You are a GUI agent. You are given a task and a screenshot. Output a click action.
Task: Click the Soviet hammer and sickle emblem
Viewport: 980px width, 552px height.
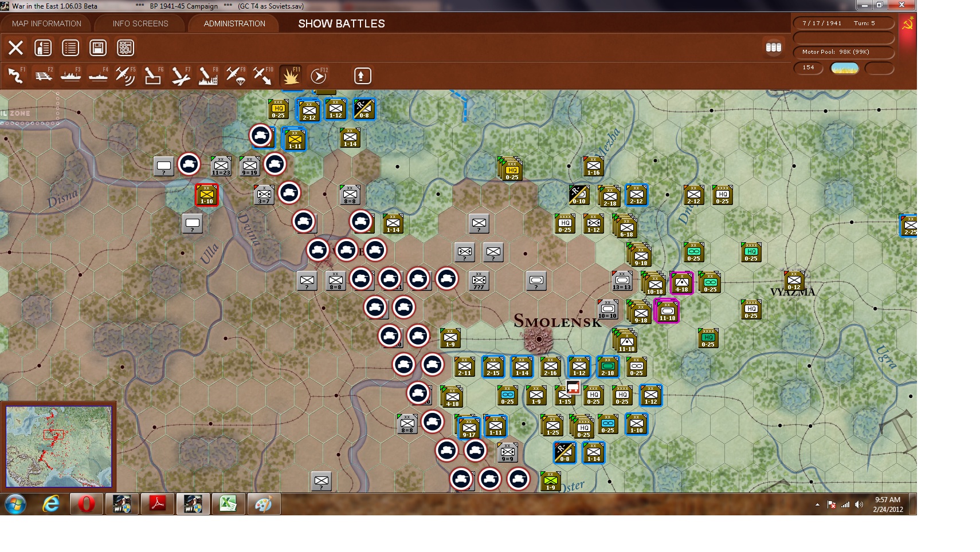pos(908,24)
